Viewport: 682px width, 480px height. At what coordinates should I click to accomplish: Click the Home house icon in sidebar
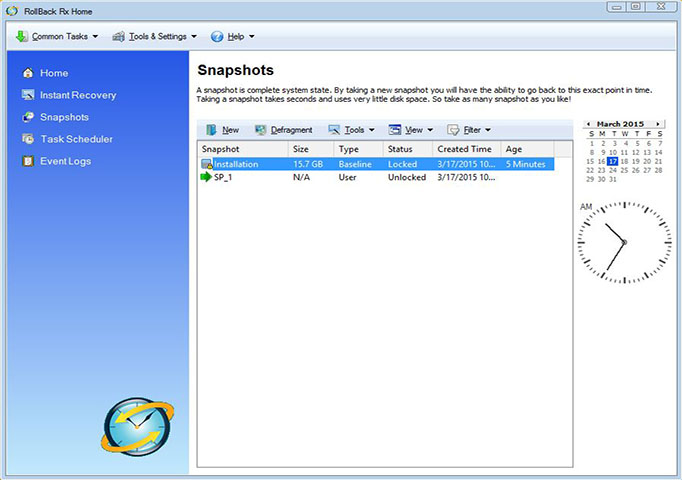[28, 73]
